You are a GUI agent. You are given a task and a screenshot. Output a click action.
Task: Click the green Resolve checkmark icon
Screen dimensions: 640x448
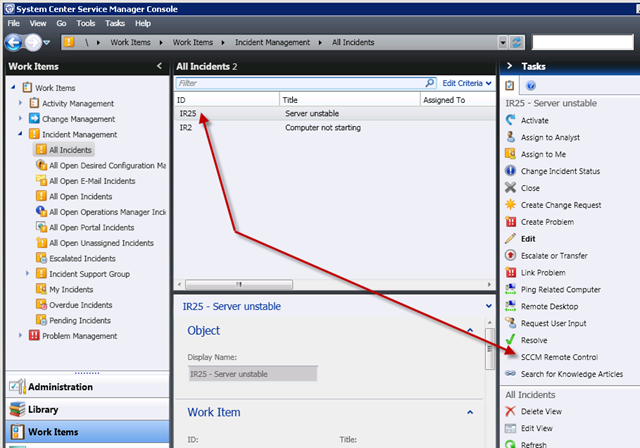click(x=510, y=340)
